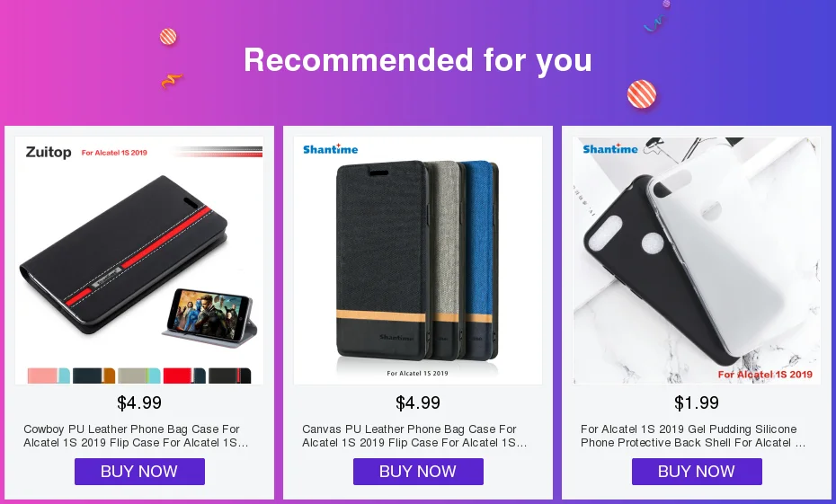Open the Cowboy PU Leather Phone Bag Case title
This screenshot has height=504, width=836.
pyautogui.click(x=136, y=436)
